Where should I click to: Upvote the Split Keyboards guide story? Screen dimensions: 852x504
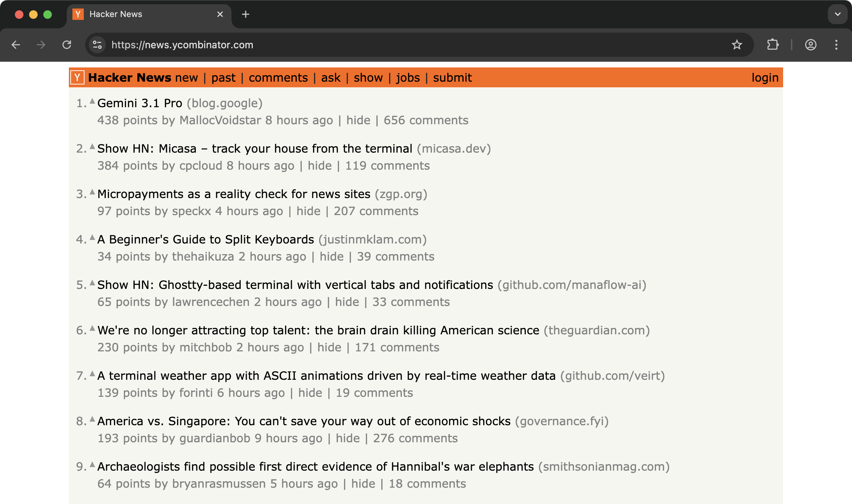tap(92, 238)
